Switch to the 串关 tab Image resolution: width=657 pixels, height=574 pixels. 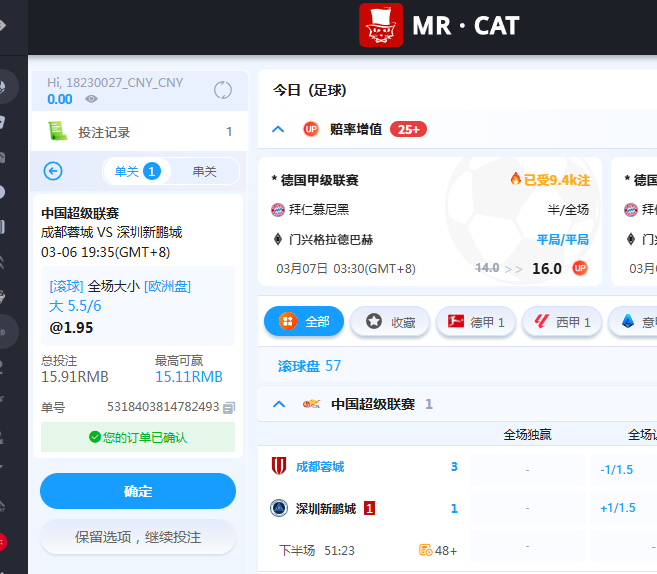coord(204,171)
